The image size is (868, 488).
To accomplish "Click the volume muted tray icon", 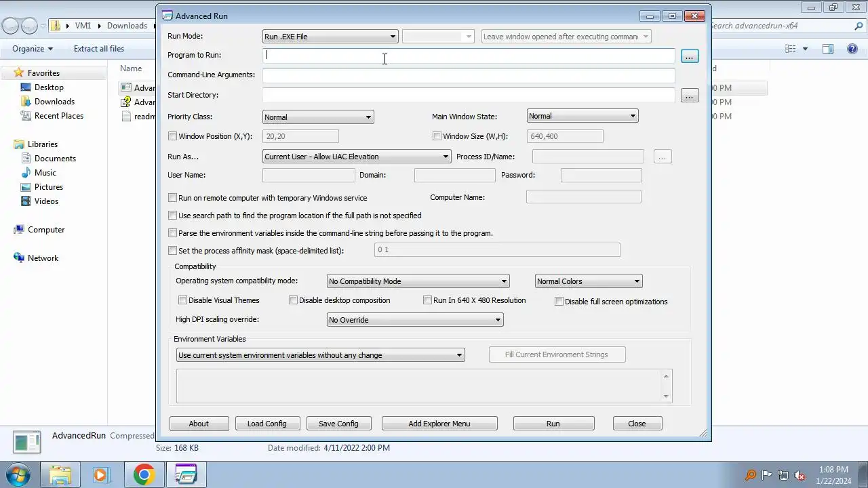I will [x=800, y=475].
